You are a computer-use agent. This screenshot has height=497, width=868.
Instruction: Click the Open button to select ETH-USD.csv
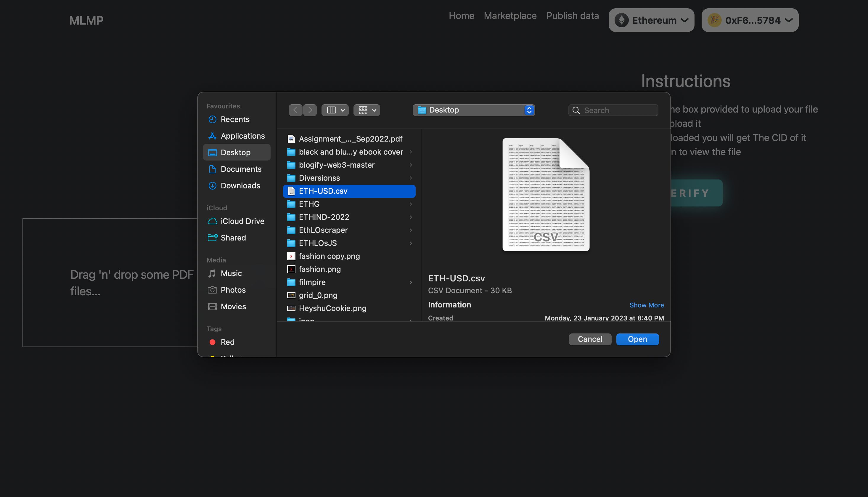[x=637, y=339]
